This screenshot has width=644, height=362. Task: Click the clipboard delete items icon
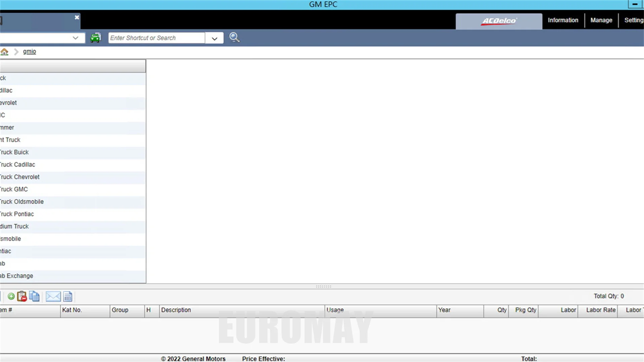click(x=22, y=296)
